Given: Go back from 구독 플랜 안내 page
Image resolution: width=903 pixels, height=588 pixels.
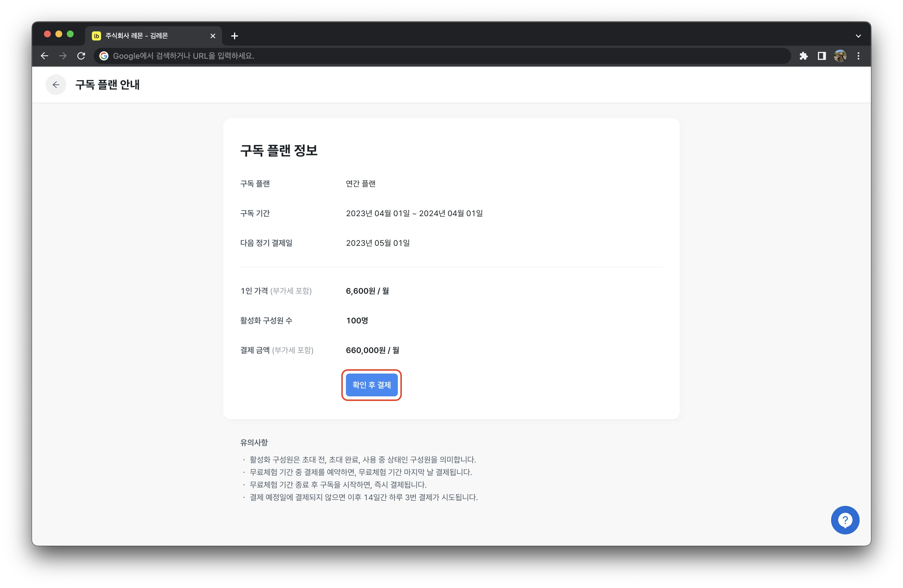Looking at the screenshot, I should point(56,84).
